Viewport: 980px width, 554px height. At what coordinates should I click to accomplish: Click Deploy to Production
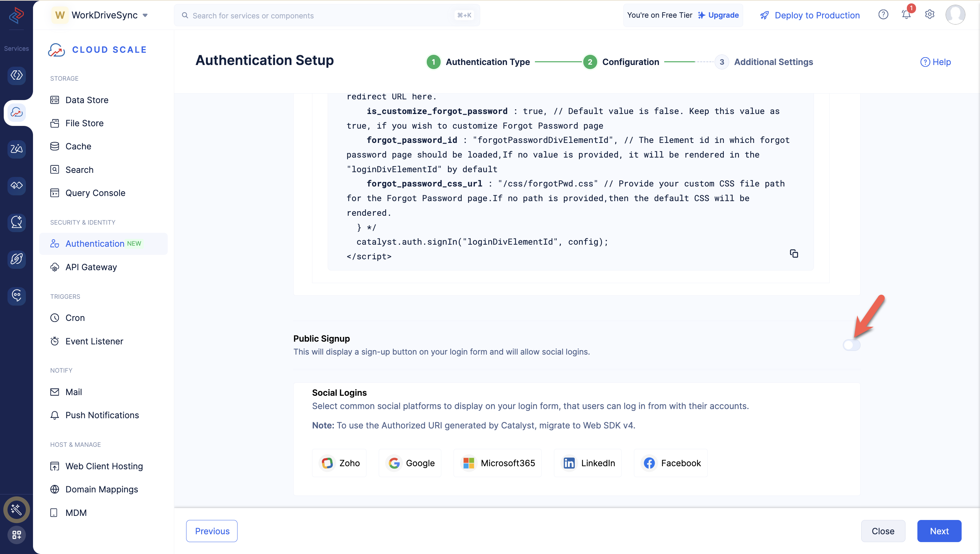tap(810, 15)
